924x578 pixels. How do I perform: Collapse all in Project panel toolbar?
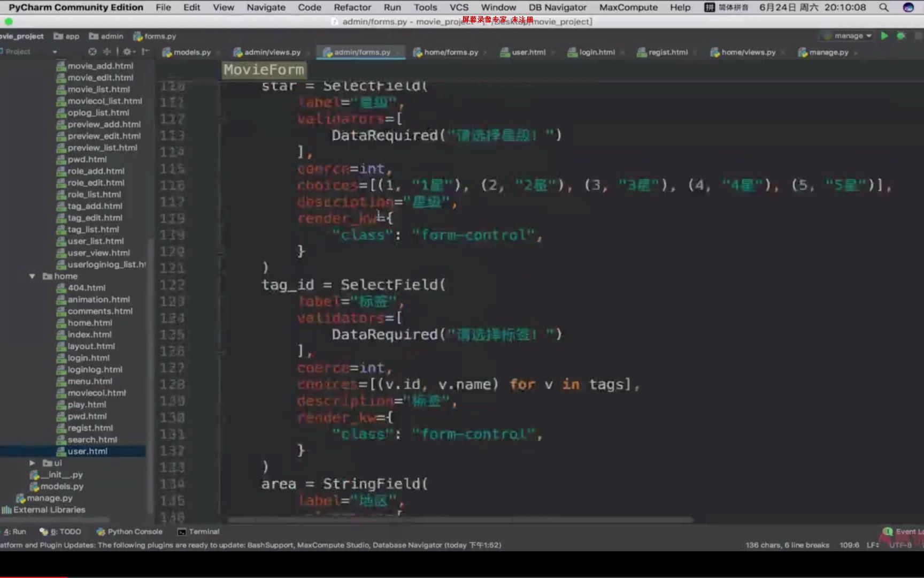pos(107,52)
